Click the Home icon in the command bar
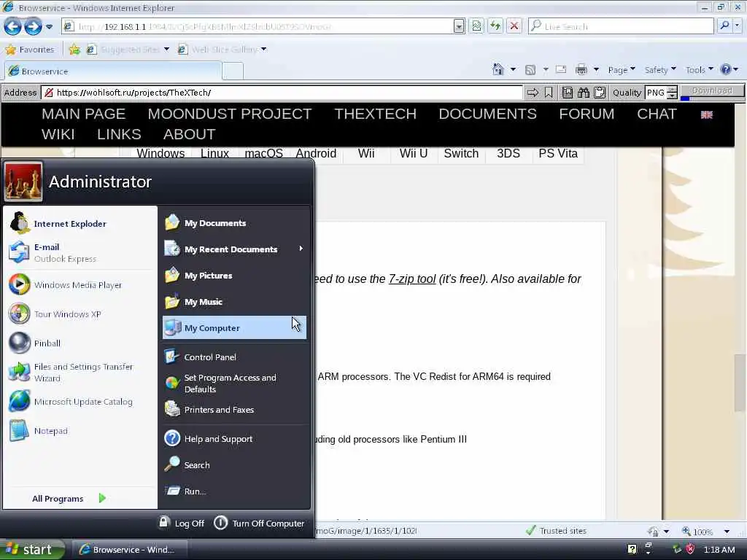 click(498, 70)
